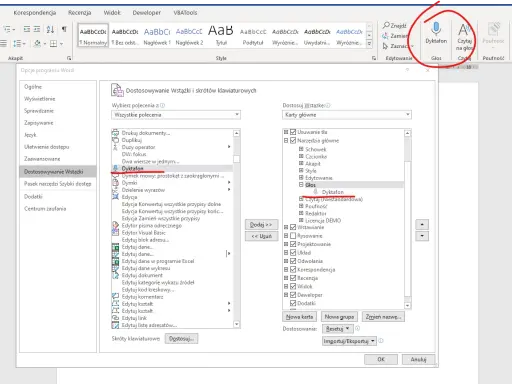The image size is (512, 384).
Task: Expand the Czcionka group in the tree
Action: 301,156
